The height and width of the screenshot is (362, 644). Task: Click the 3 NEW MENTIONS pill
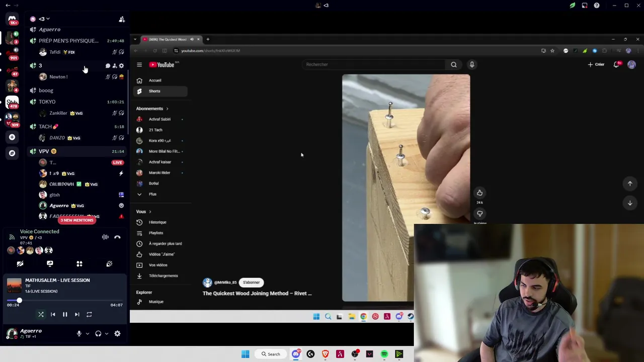(76, 220)
